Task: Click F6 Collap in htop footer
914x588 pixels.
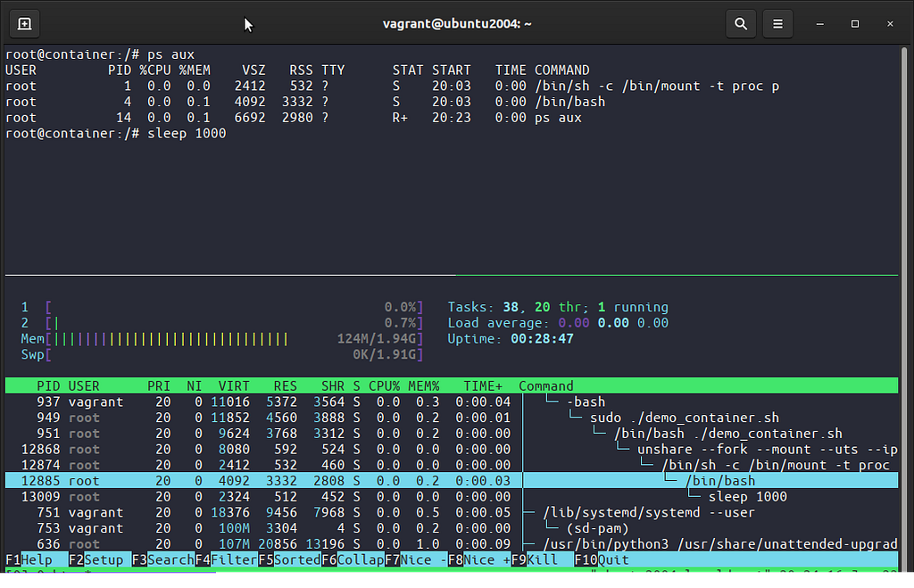Action: (x=353, y=560)
